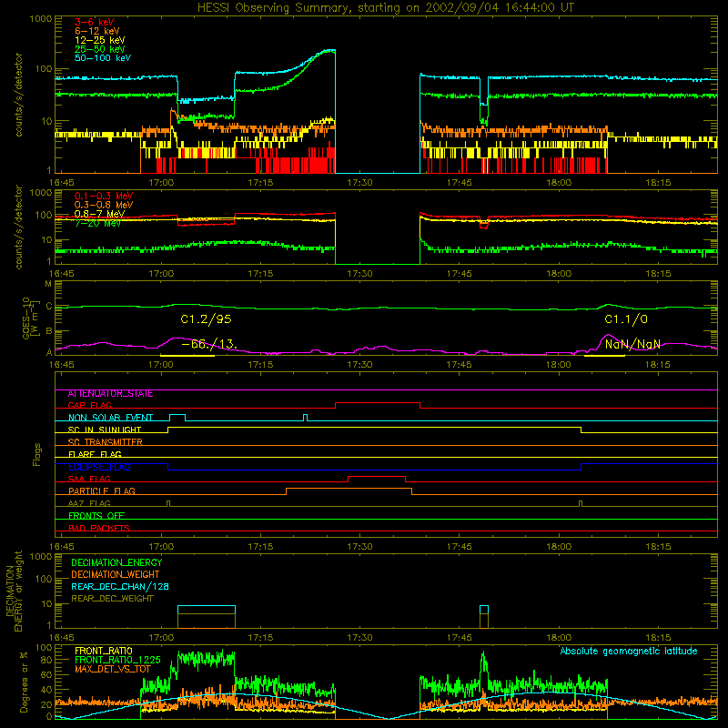Viewport: 728px width, 728px height.
Task: Click the 'DECIMATION ENERGY or weight' axis label
Action: [14, 591]
